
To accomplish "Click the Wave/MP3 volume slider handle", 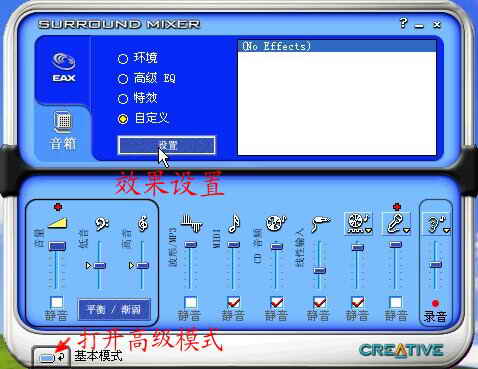I will point(191,245).
